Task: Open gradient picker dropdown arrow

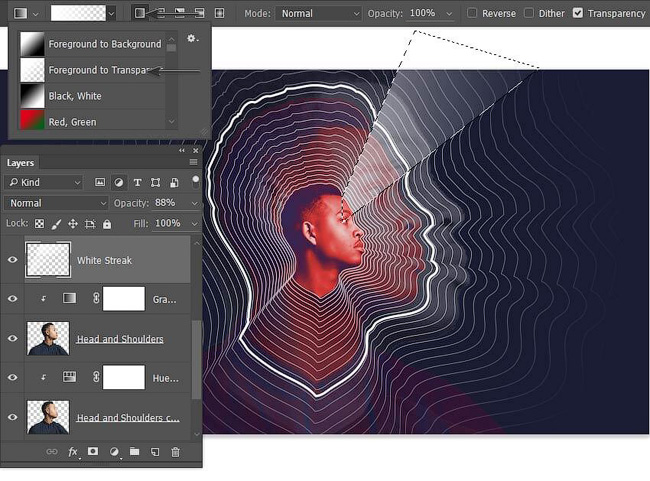Action: (x=111, y=14)
